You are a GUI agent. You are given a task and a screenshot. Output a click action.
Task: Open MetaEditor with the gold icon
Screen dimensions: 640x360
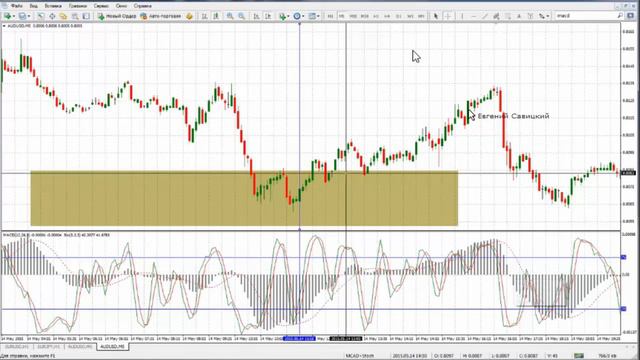(x=189, y=16)
